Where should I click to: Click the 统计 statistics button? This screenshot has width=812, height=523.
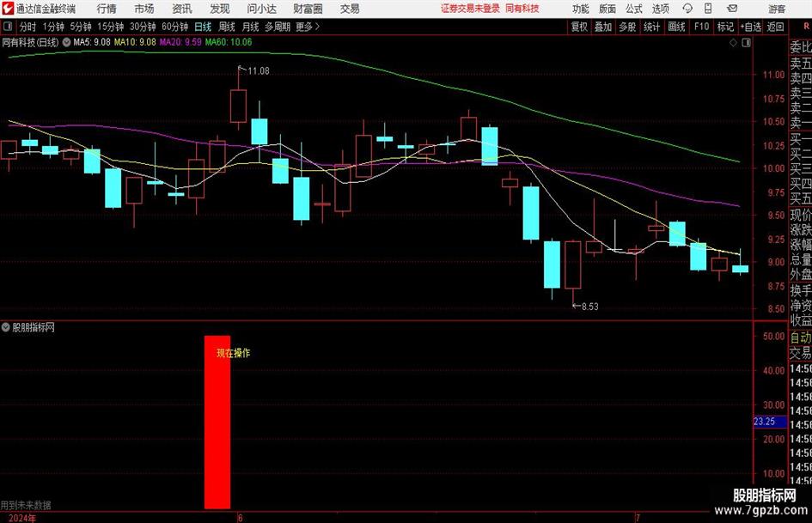click(651, 27)
